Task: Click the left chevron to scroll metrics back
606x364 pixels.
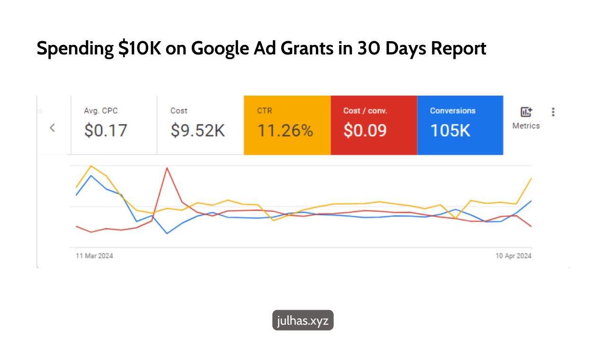Action: 53,128
